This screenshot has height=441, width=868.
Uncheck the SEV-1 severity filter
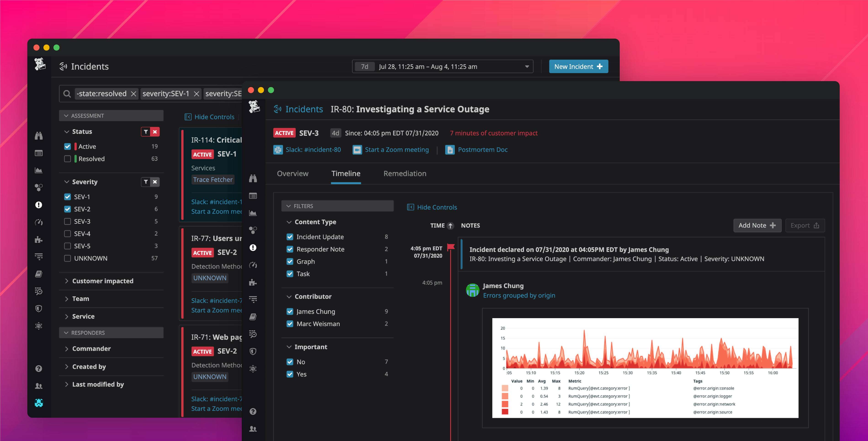[67, 197]
